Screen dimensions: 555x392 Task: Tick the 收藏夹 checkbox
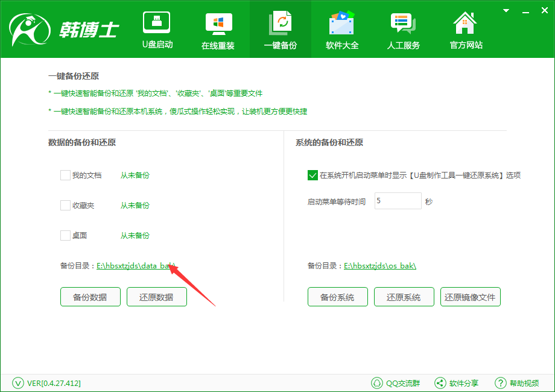pyautogui.click(x=65, y=205)
